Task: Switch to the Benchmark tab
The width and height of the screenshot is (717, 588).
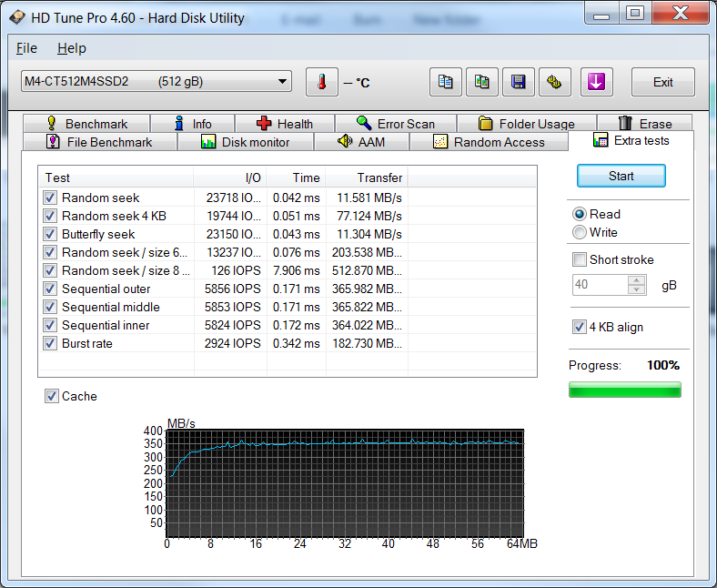Action: [x=86, y=124]
